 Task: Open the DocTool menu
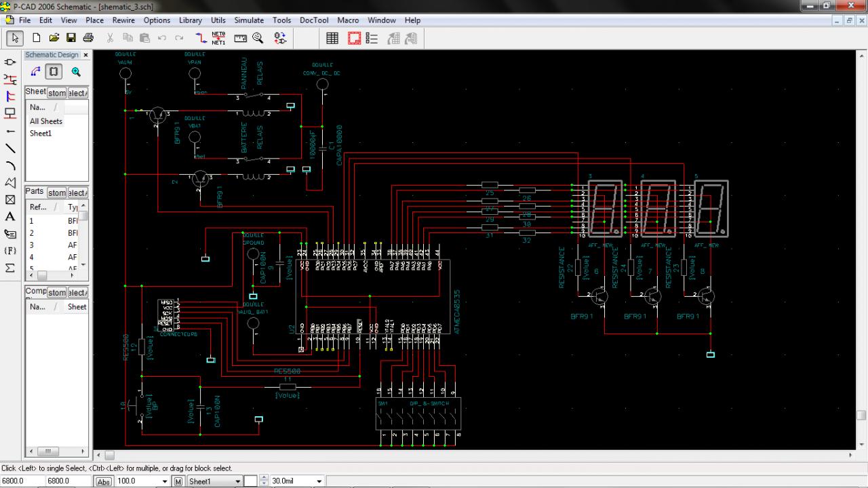point(314,20)
